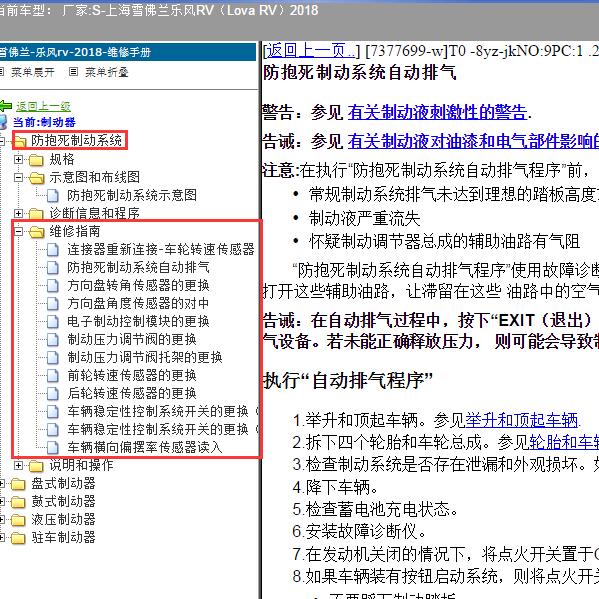Open the 轮胎和车轮 link in step 2

pos(564,442)
